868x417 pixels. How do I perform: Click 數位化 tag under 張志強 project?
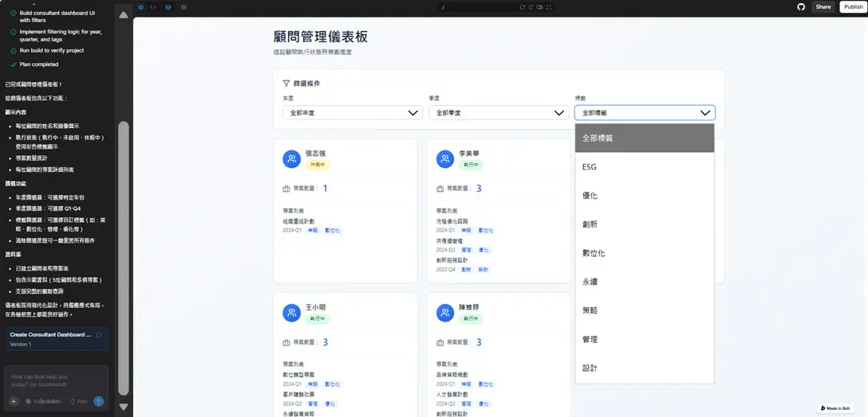[333, 230]
